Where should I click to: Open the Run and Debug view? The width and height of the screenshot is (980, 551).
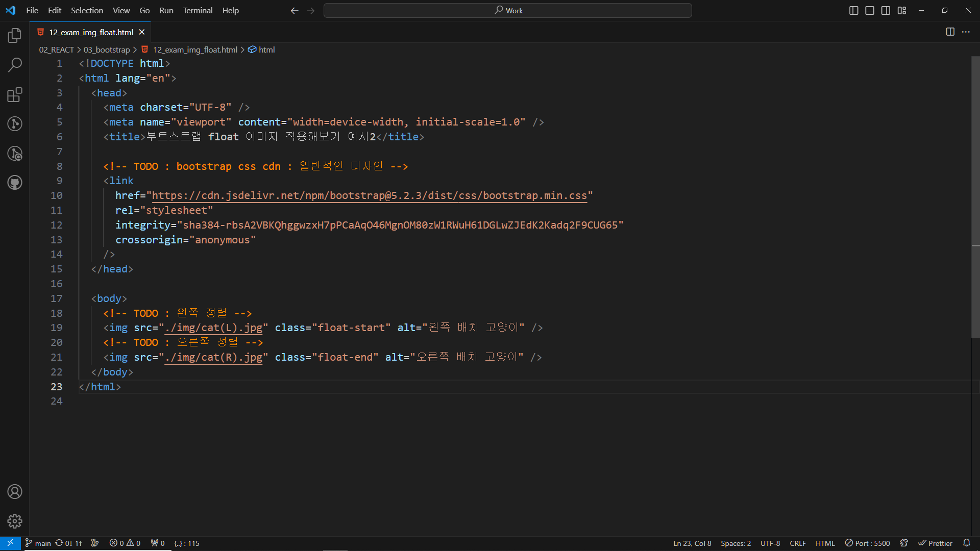15,154
